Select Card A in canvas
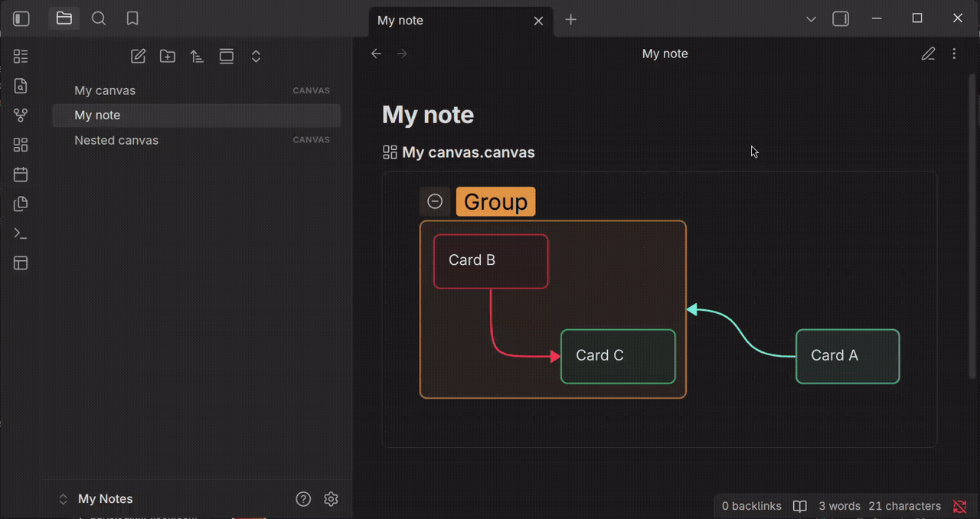The width and height of the screenshot is (980, 519). click(x=848, y=357)
